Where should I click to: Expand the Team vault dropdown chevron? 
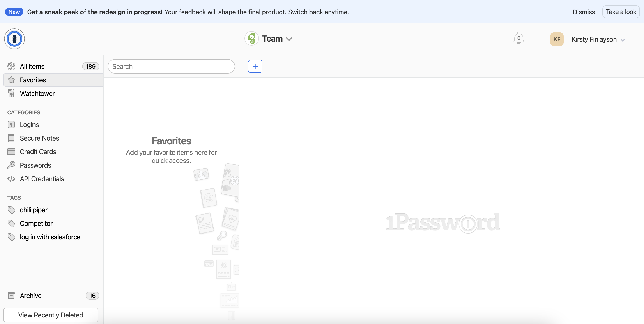pyautogui.click(x=289, y=39)
